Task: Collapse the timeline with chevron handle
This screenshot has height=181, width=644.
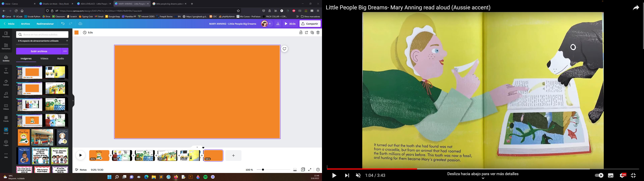Action: 197,147
